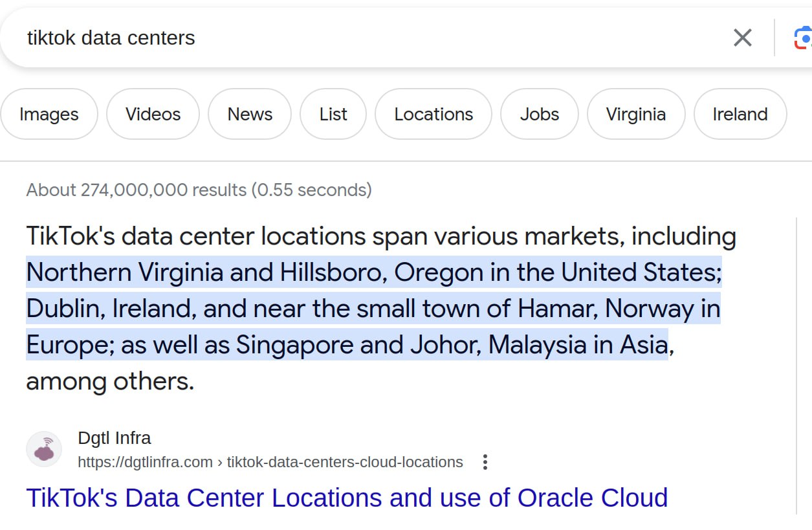
Task: Click the Dgtl Infra site favicon
Action: pyautogui.click(x=44, y=450)
